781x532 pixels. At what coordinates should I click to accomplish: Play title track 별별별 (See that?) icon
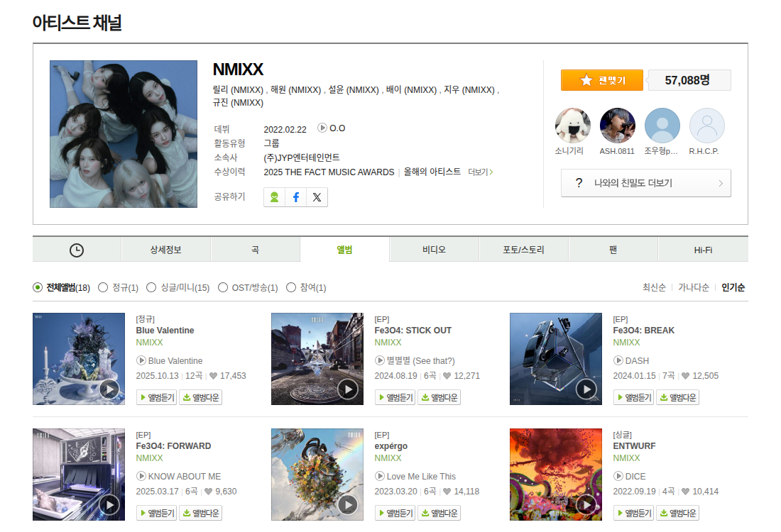pos(380,360)
